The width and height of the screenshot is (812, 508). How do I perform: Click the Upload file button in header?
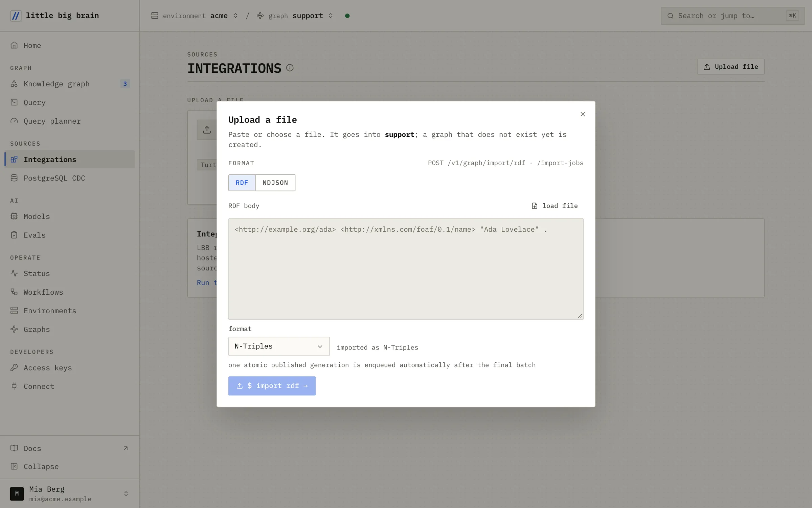(730, 67)
